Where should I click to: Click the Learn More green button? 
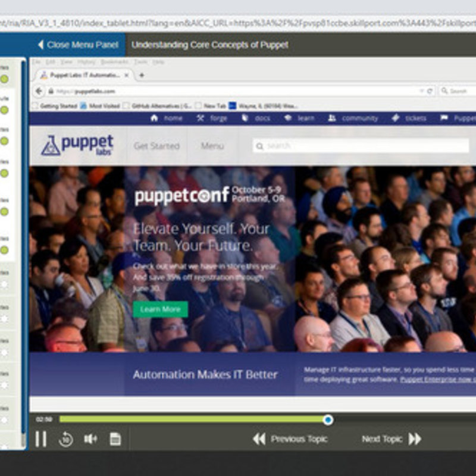tap(160, 309)
